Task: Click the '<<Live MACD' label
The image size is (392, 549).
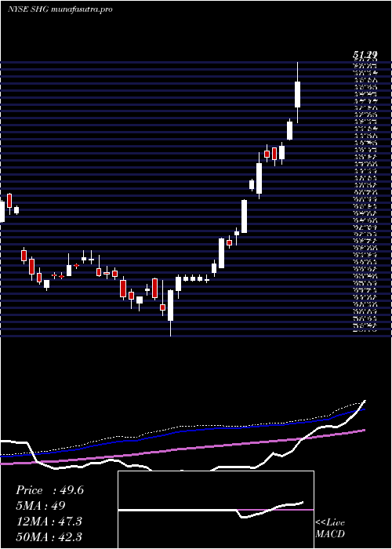Action: [330, 529]
